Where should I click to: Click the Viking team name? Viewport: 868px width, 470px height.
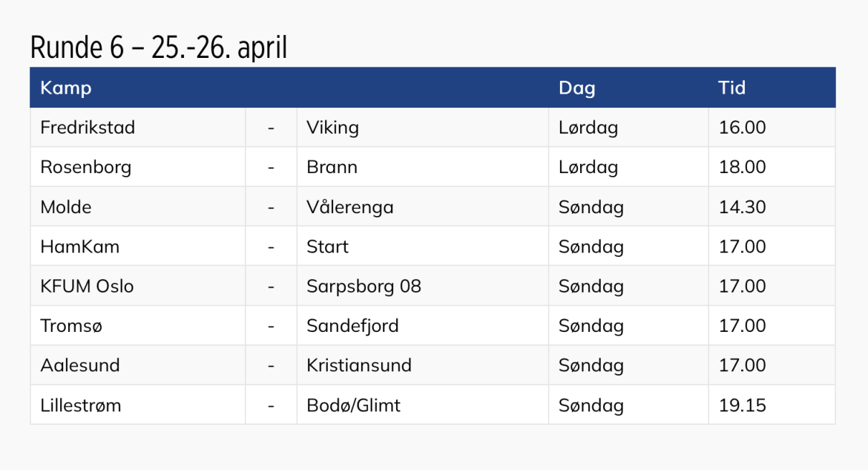point(332,128)
